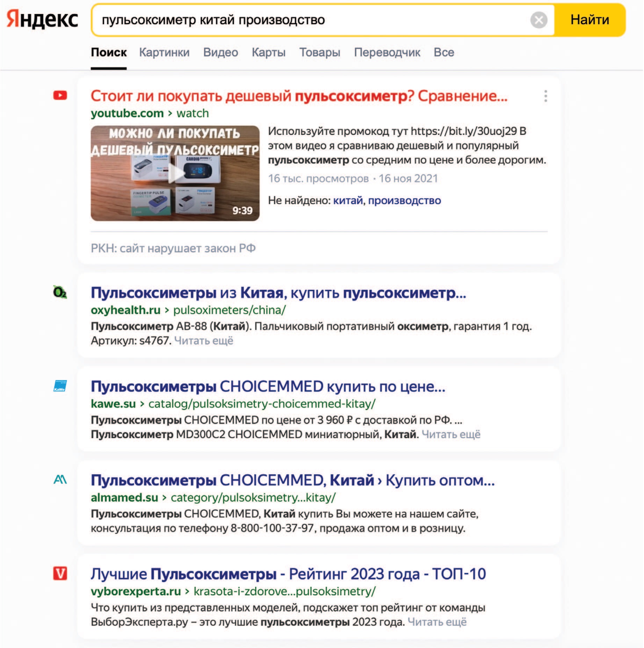Expand 'Читать ещё' in the vyborexperta.ru snippet
This screenshot has height=648, width=644.
tap(437, 622)
